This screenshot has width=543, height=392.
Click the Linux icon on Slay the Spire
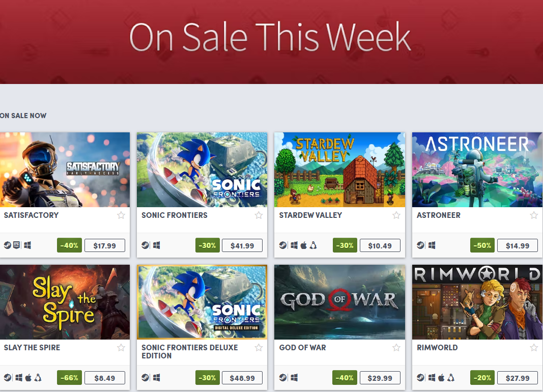click(38, 378)
